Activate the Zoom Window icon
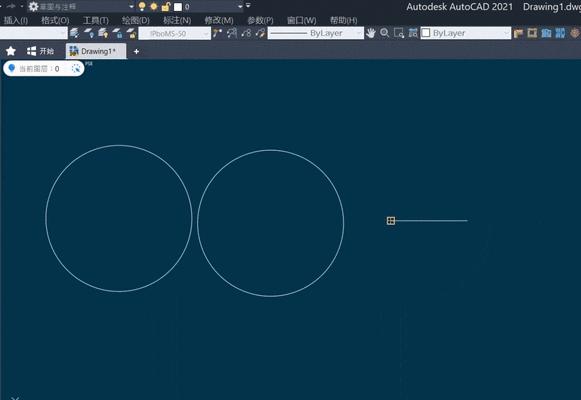This screenshot has height=400, width=581. click(399, 33)
